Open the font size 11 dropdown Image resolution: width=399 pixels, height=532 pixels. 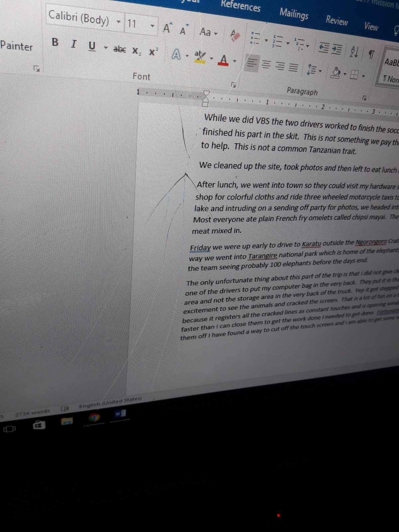point(152,26)
